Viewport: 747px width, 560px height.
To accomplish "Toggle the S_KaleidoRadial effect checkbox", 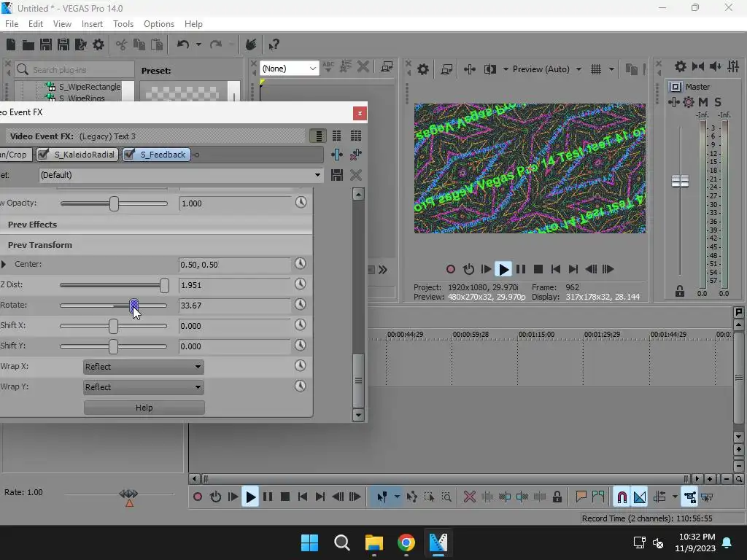I will coord(43,155).
